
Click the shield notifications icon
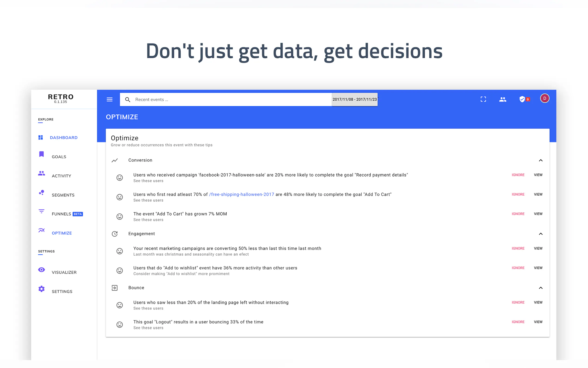click(x=522, y=99)
